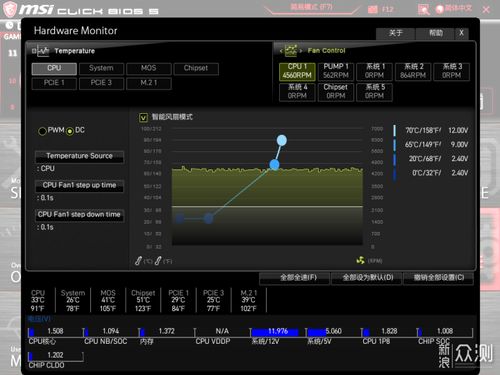Click the Fahrenheit thermometer icon below graph
500x375 pixels.
pos(158,261)
